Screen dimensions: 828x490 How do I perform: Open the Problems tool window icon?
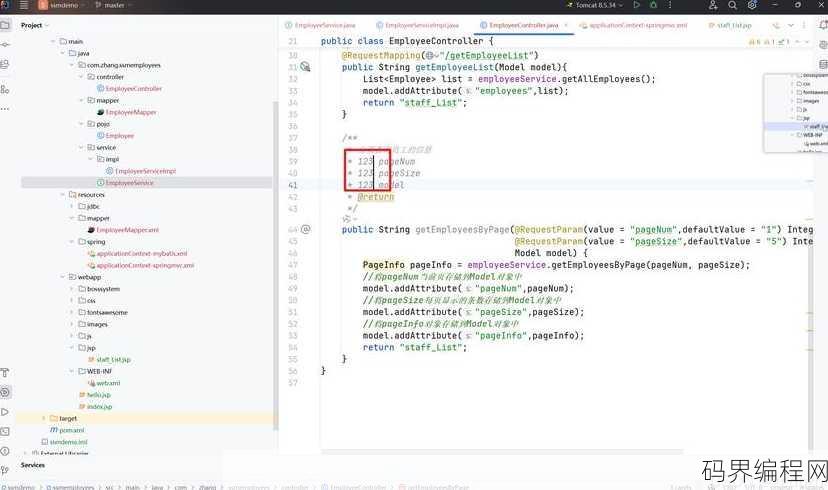pyautogui.click(x=5, y=451)
